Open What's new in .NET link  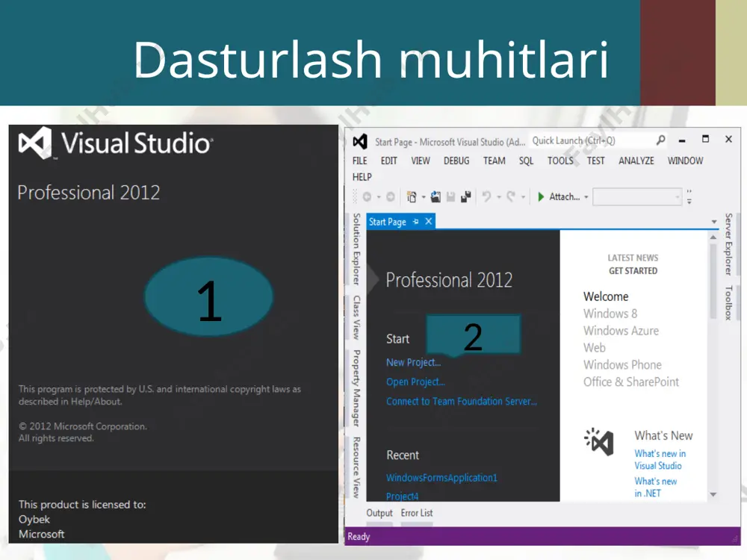[x=656, y=487]
